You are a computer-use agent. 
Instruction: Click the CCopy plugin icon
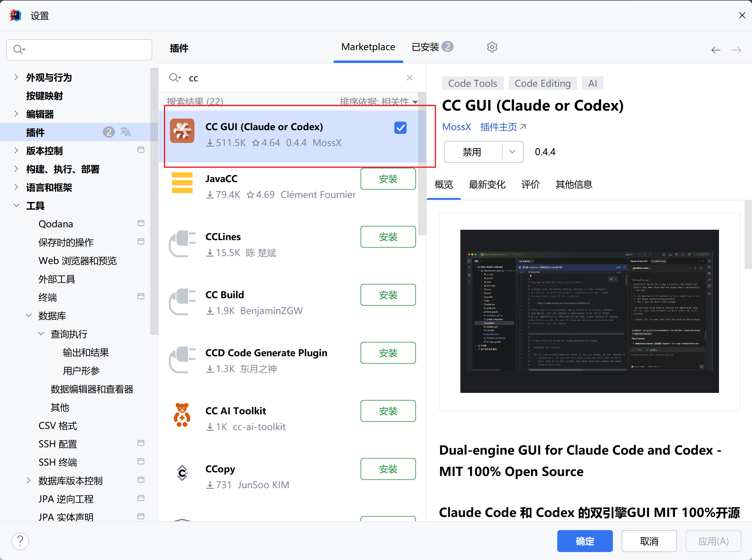[x=182, y=473]
